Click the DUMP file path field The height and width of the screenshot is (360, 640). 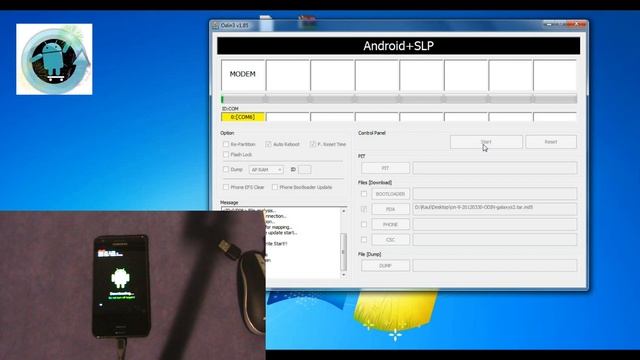coord(495,266)
